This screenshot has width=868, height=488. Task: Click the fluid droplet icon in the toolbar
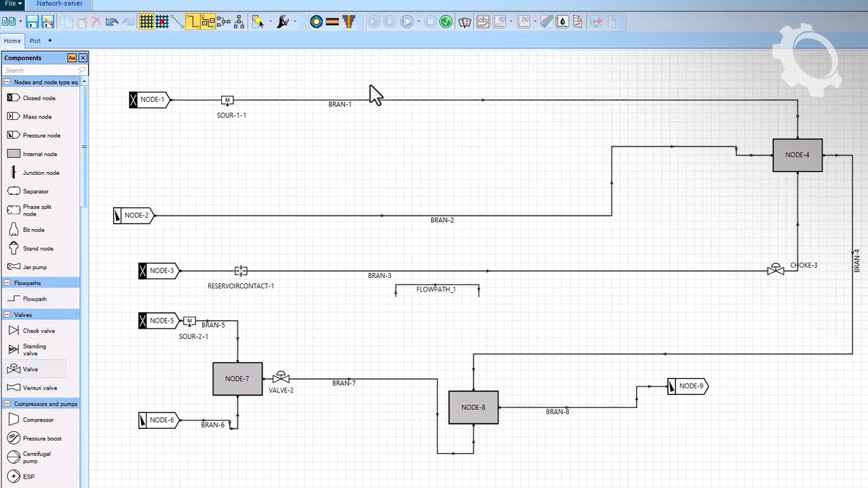[562, 22]
